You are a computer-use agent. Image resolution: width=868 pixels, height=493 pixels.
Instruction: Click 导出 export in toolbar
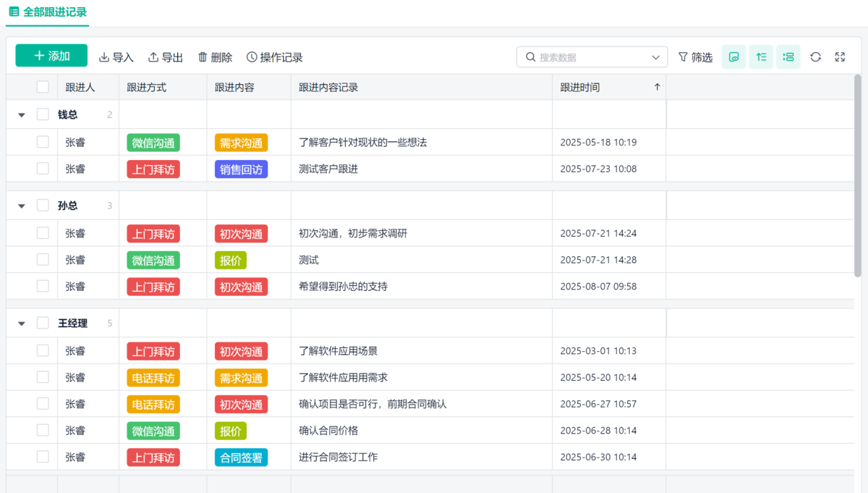[x=166, y=57]
